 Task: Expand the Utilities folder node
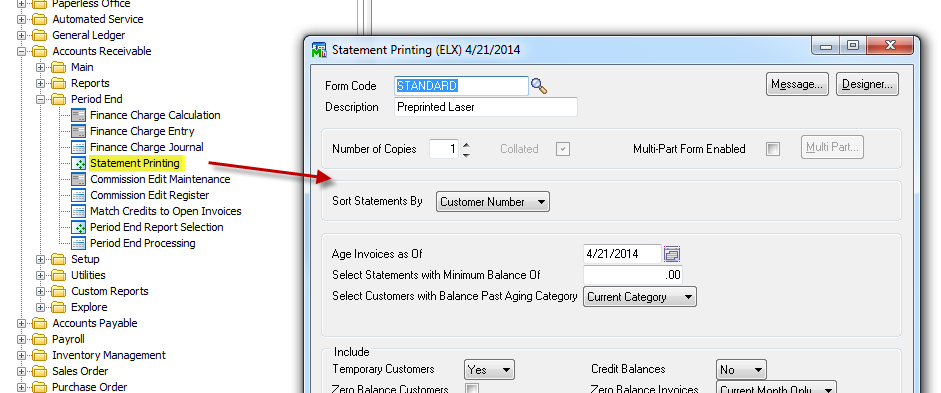point(40,275)
